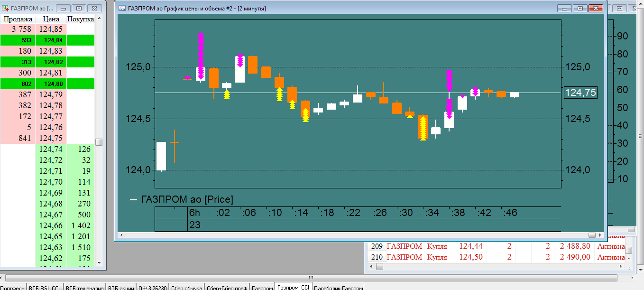Click the chart horizontal scrollbar right arrow
The height and width of the screenshot is (290, 644).
coord(600,235)
